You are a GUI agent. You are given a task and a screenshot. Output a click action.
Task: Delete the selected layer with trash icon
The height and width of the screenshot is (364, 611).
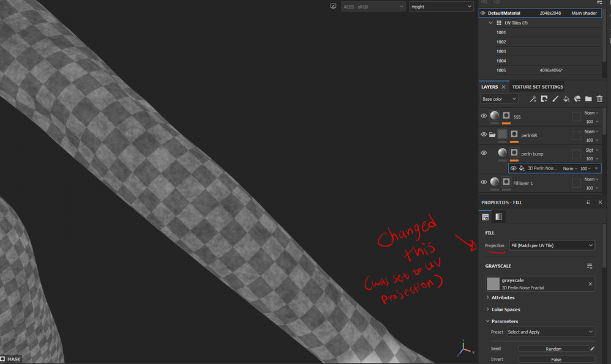click(x=600, y=99)
